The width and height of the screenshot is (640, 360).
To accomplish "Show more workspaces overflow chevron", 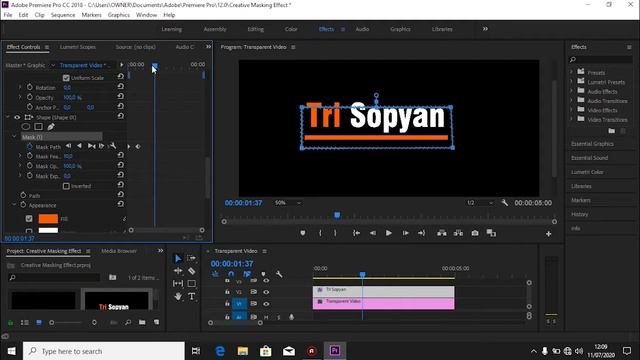I will (485, 29).
